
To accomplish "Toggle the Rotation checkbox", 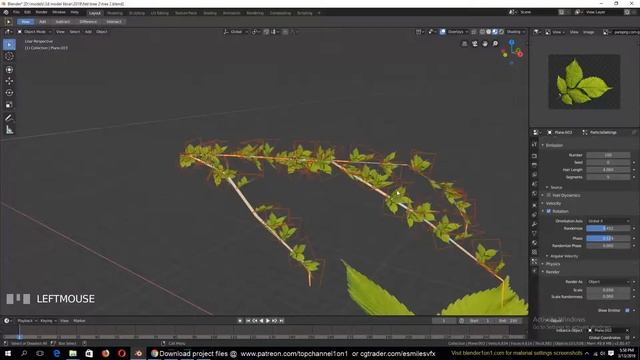I will point(549,211).
